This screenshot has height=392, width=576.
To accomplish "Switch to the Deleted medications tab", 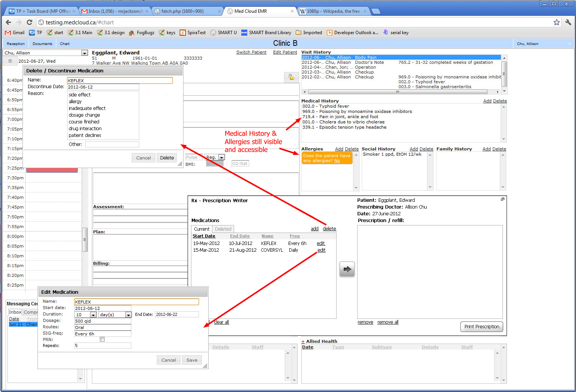I will [x=223, y=229].
